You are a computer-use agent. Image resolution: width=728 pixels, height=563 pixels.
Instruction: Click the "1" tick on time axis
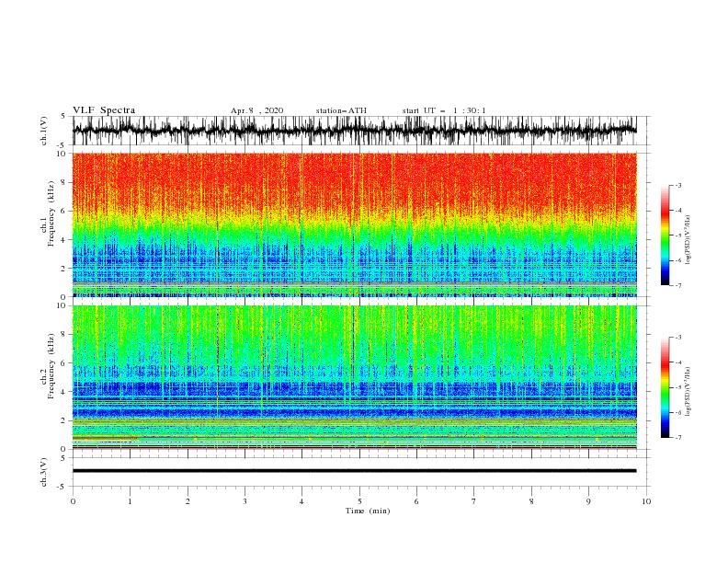click(130, 501)
